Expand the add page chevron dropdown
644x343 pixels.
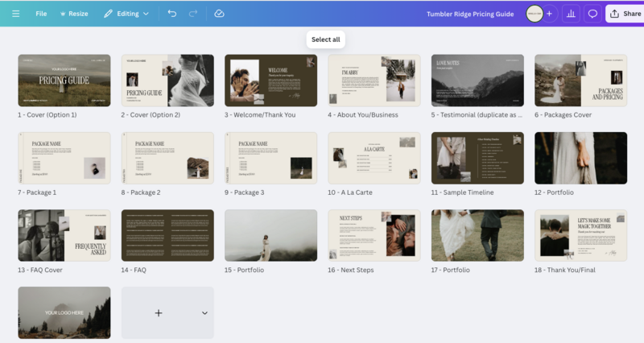click(x=204, y=312)
